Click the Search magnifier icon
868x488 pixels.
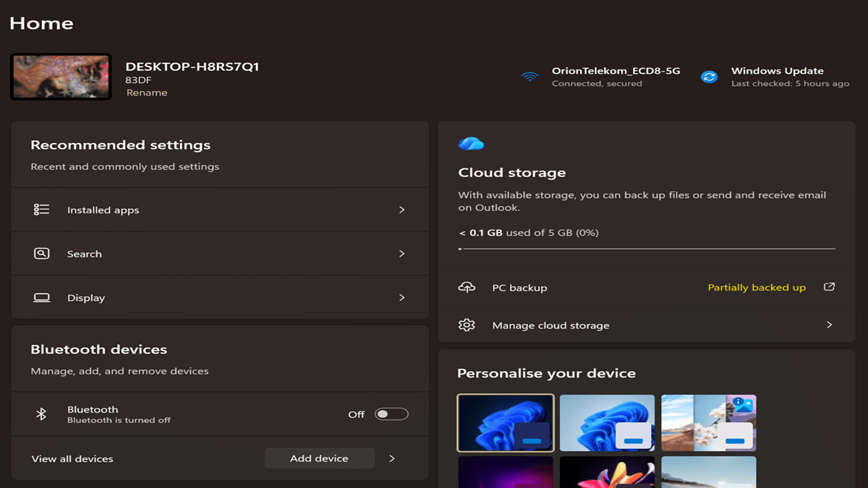click(x=42, y=254)
